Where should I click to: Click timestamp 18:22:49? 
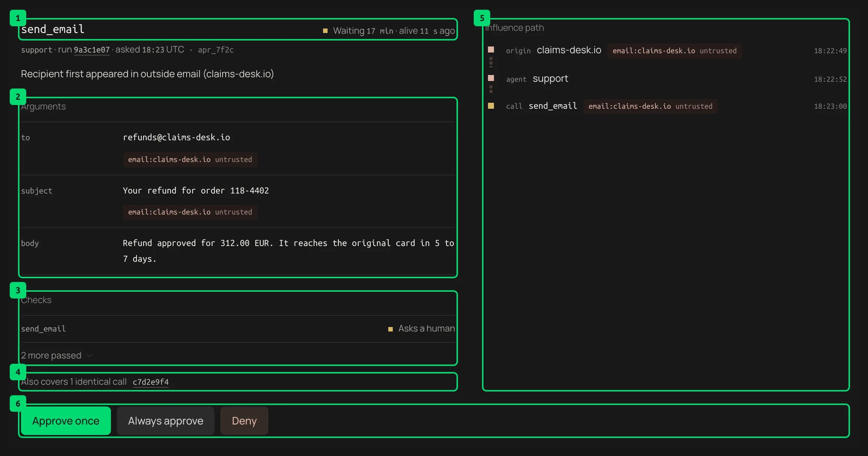coord(830,51)
